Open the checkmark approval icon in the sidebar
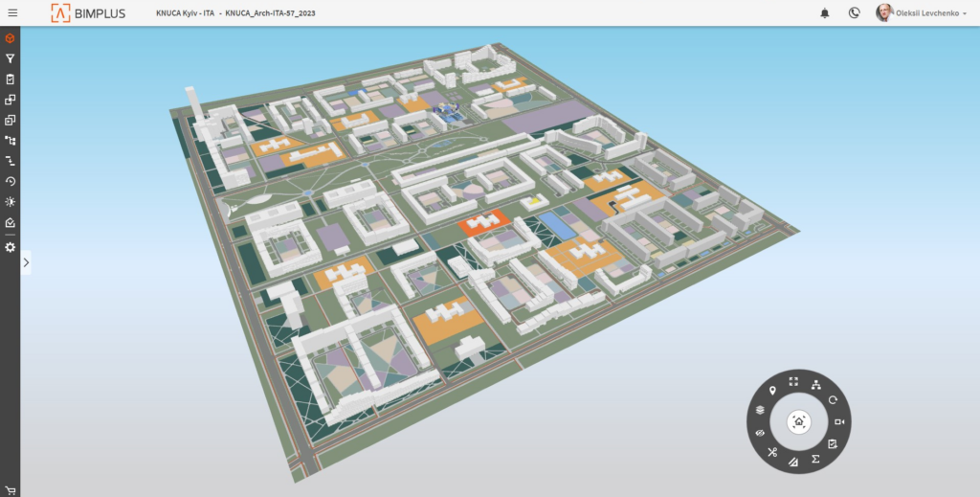This screenshot has height=497, width=980. pos(10,222)
